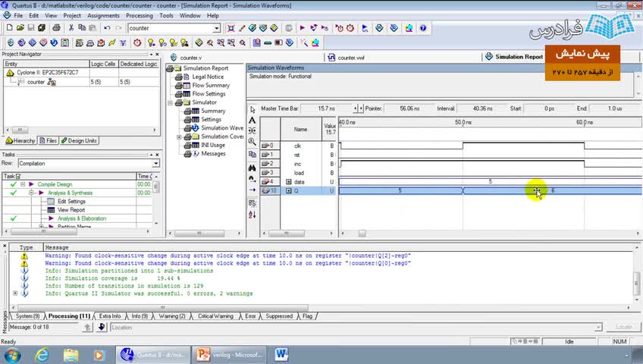
Task: Click the Start Compilation play icon
Action: 302,28
